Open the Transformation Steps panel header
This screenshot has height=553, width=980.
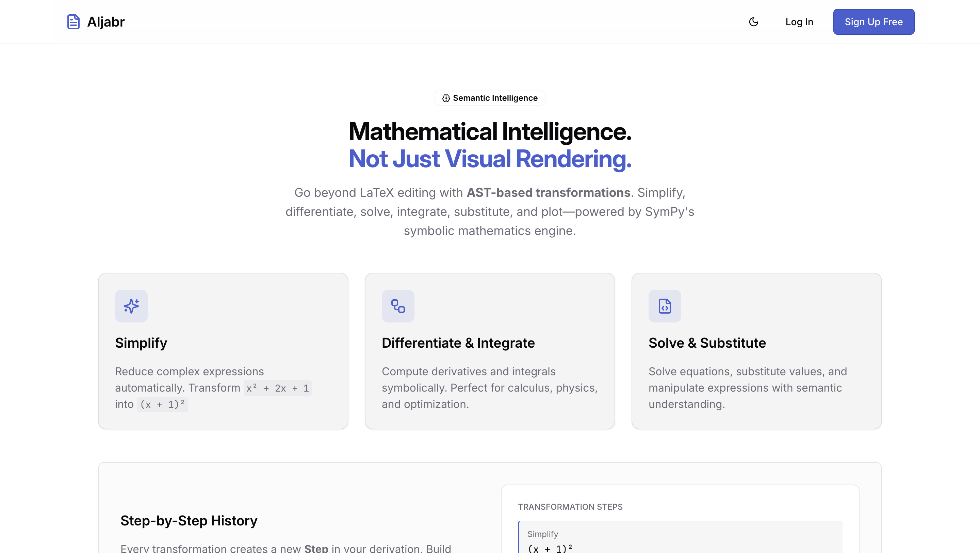tap(570, 507)
